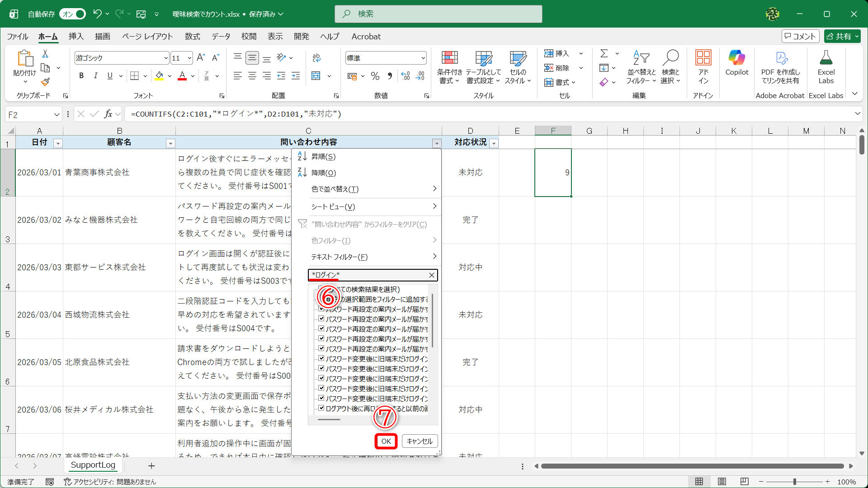Uncheck the ログアウト後に再ログイン filter item
868x488 pixels.
(321, 408)
